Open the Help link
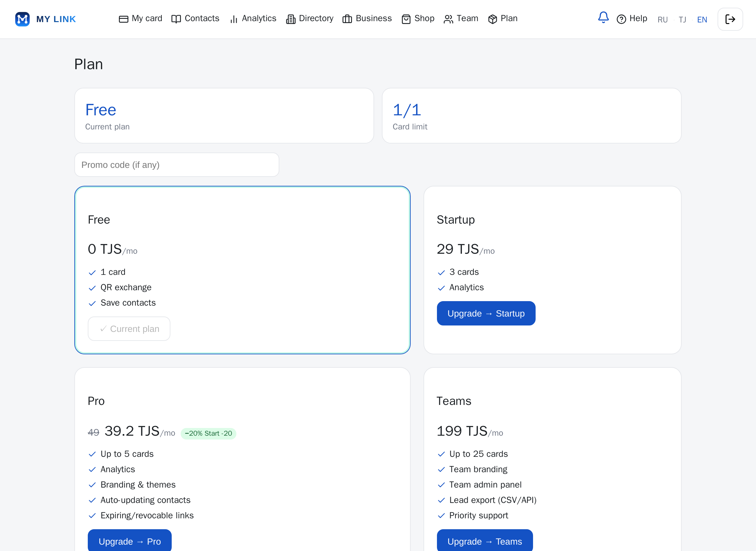Screen dimensions: 756x551 click(632, 19)
